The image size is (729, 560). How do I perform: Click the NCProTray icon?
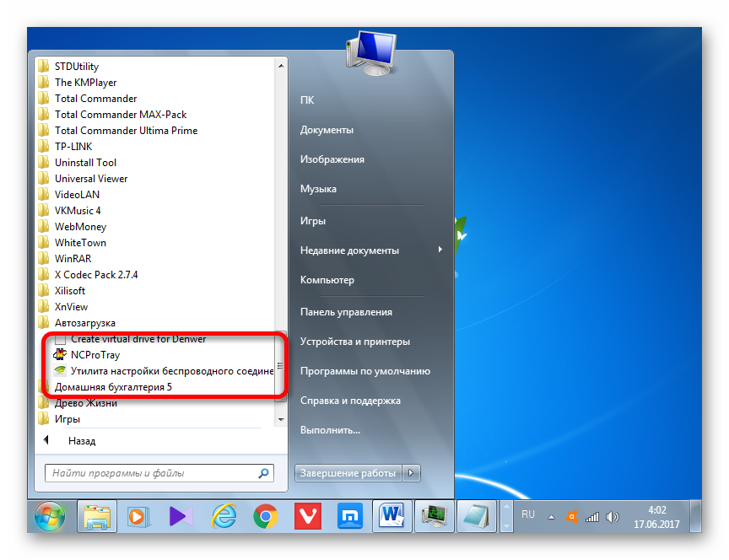click(60, 355)
